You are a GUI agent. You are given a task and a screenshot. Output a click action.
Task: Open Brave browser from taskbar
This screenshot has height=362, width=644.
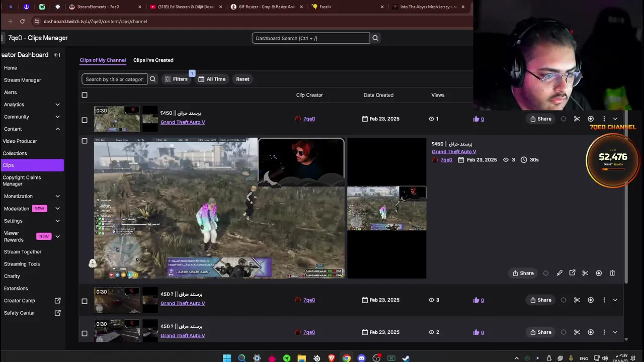click(332, 358)
